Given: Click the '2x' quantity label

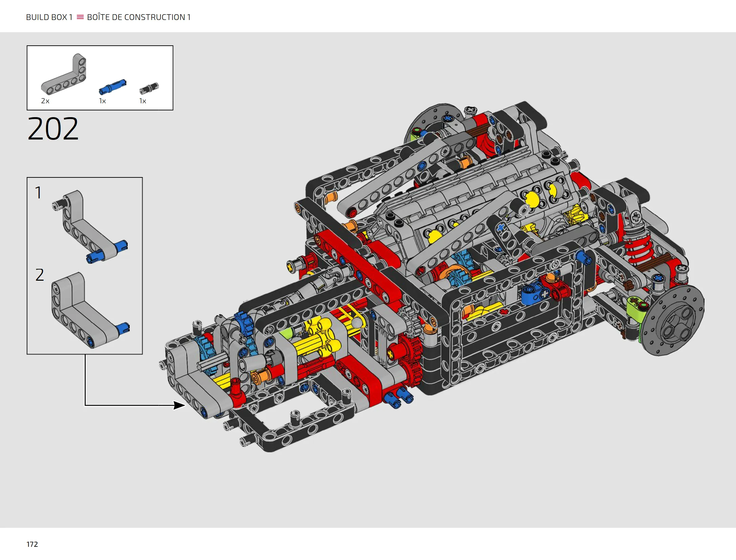Looking at the screenshot, I should coord(45,101).
